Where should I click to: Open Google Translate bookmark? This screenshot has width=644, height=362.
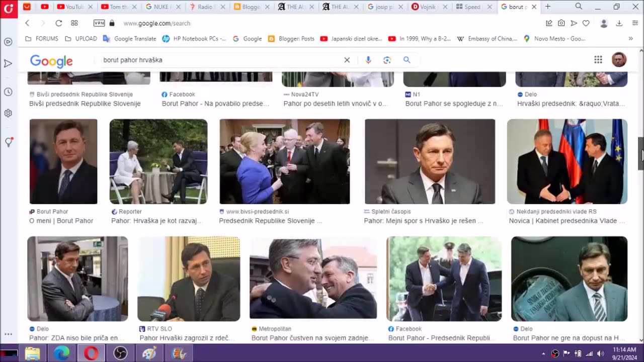tap(129, 39)
